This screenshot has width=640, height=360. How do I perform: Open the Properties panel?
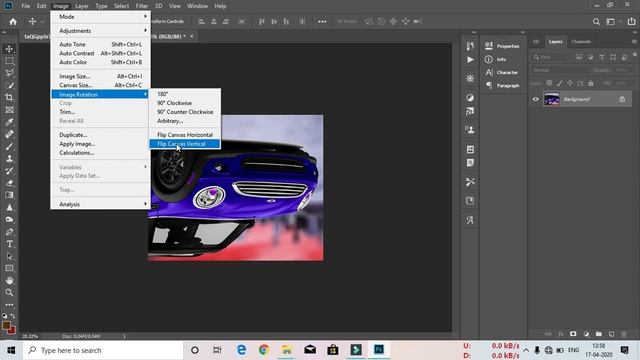pyautogui.click(x=502, y=46)
